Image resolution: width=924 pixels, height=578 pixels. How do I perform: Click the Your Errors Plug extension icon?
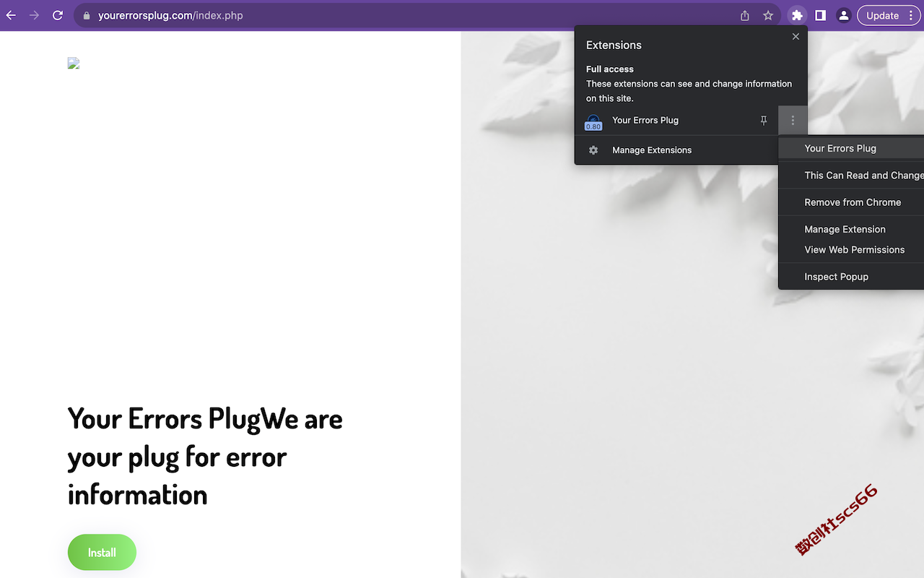pyautogui.click(x=593, y=122)
